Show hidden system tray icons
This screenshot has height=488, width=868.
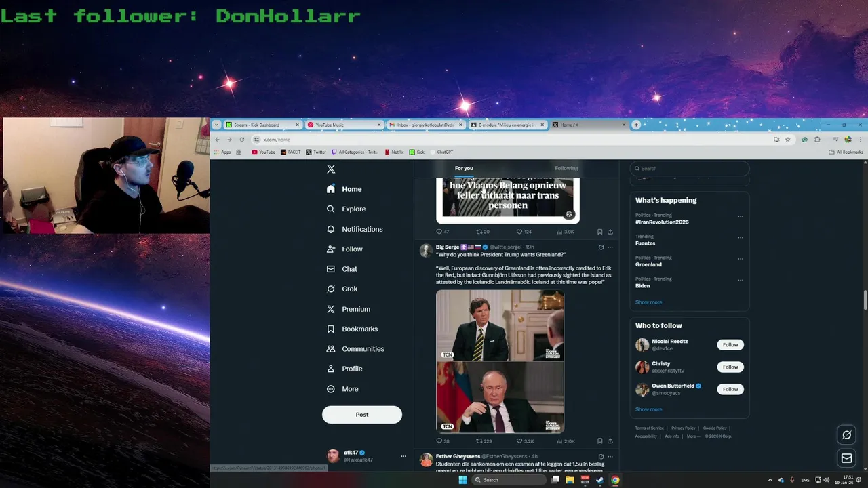[770, 480]
